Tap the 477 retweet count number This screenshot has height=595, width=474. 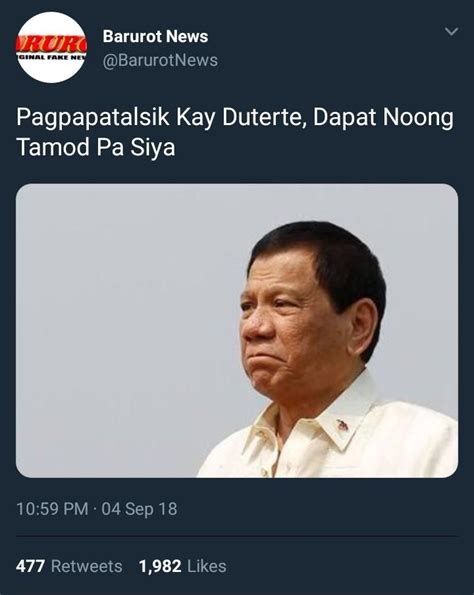[30, 566]
